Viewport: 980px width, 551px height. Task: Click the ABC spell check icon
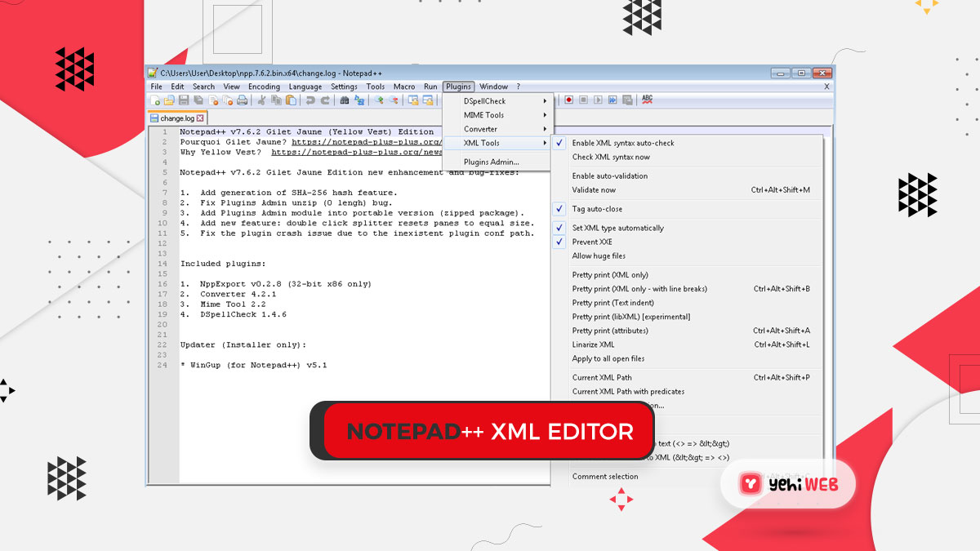point(647,100)
